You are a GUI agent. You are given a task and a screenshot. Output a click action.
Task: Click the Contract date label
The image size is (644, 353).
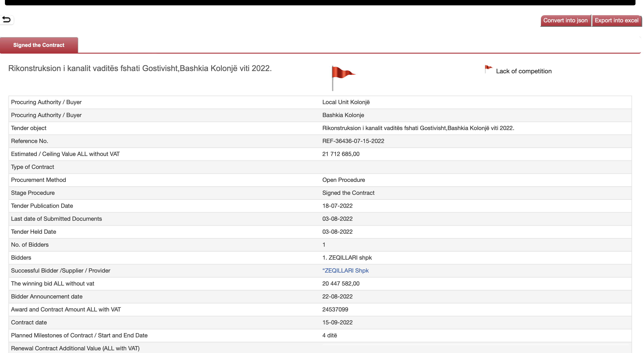point(29,323)
